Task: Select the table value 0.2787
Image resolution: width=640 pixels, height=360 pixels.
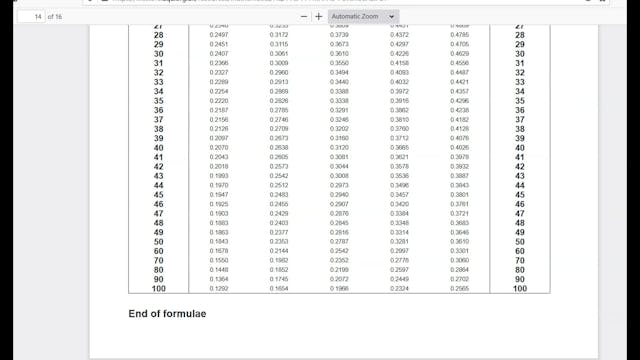Action: [x=339, y=241]
